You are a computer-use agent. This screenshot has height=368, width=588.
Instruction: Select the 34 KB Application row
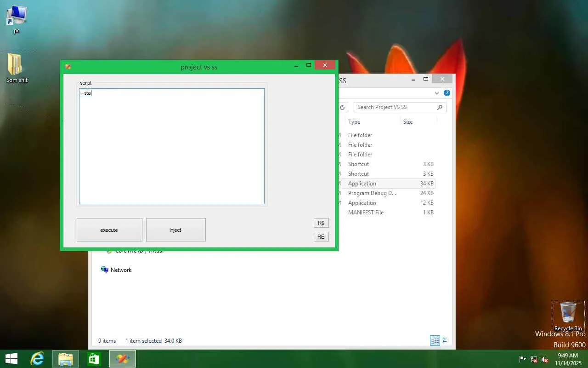[386, 184]
